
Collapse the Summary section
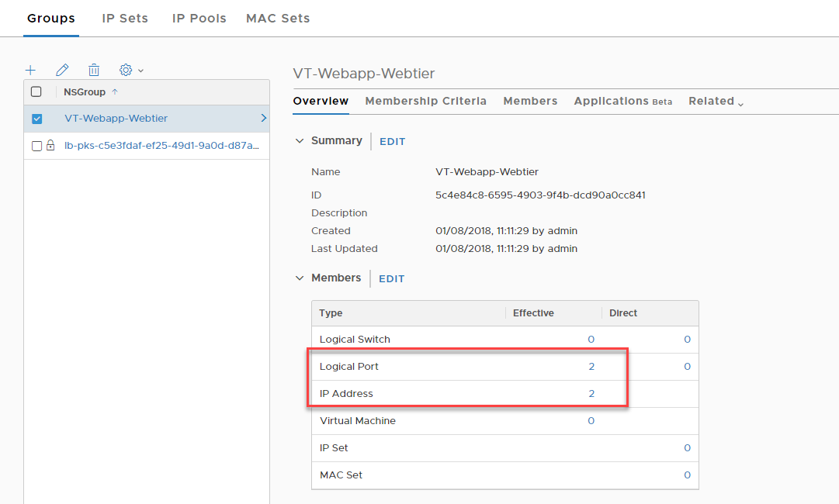point(300,140)
